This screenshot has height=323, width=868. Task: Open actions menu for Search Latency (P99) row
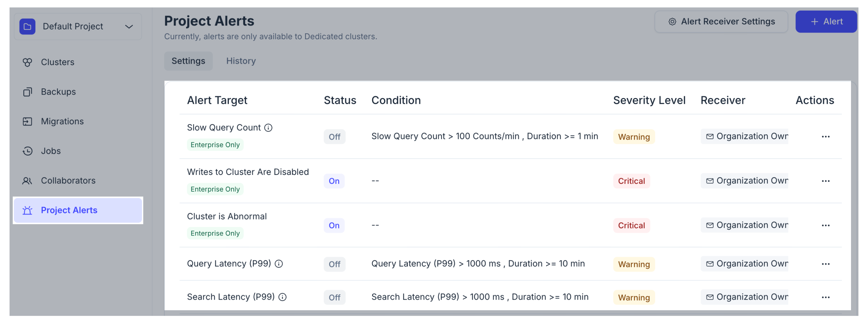coord(826,297)
